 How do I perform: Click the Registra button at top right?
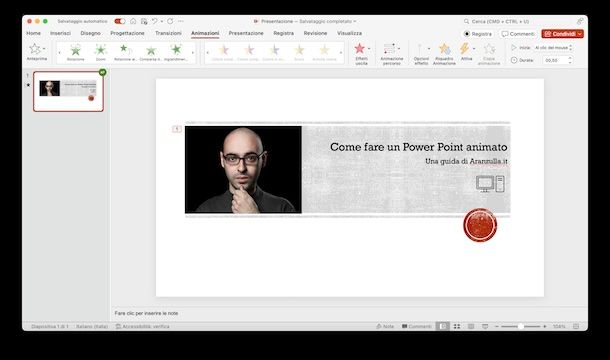(x=478, y=34)
